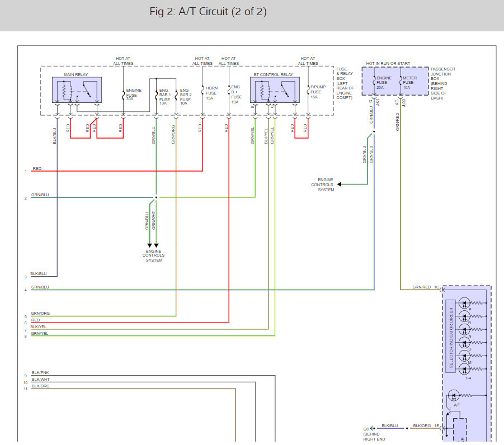Click the downward arrows above Engine Controls System
Image resolution: width=504 pixels, height=445 pixels.
coord(153,245)
